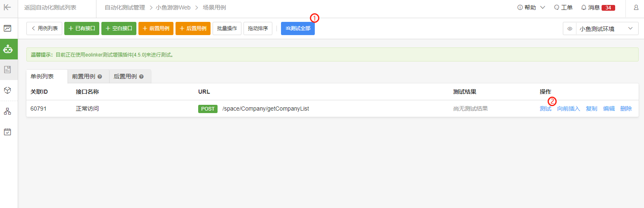Open the document book sidebar icon
This screenshot has width=644, height=208.
click(7, 69)
